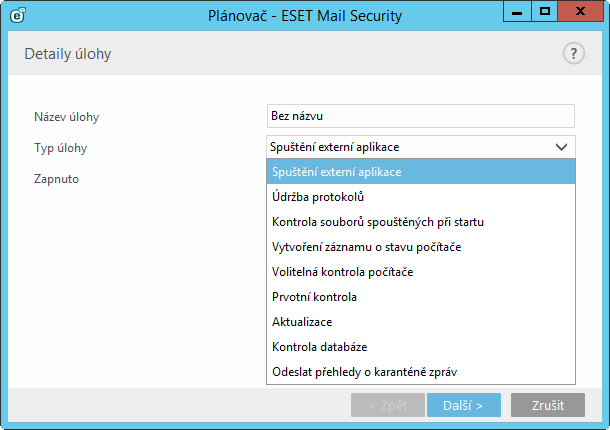Select Prvotní kontrola from the dropdown
Screen dimensions: 610x430
tap(421, 297)
